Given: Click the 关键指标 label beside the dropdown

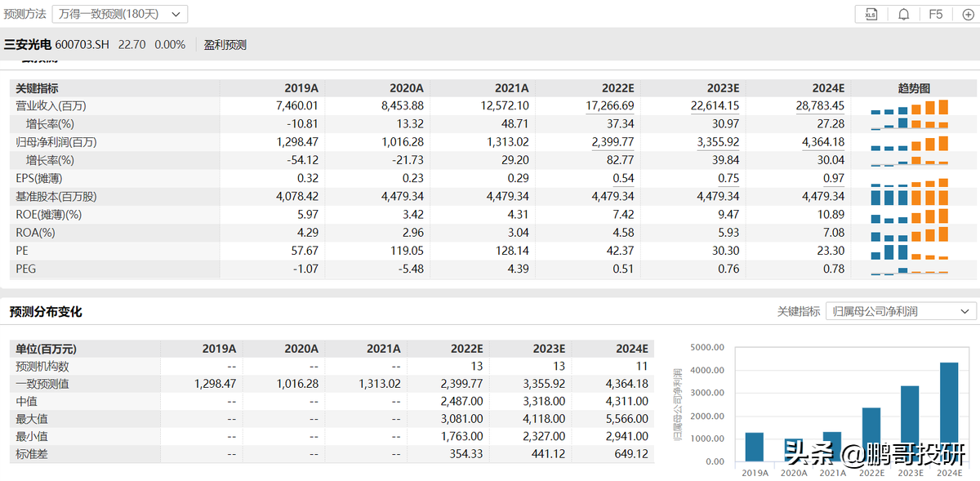Looking at the screenshot, I should point(799,311).
